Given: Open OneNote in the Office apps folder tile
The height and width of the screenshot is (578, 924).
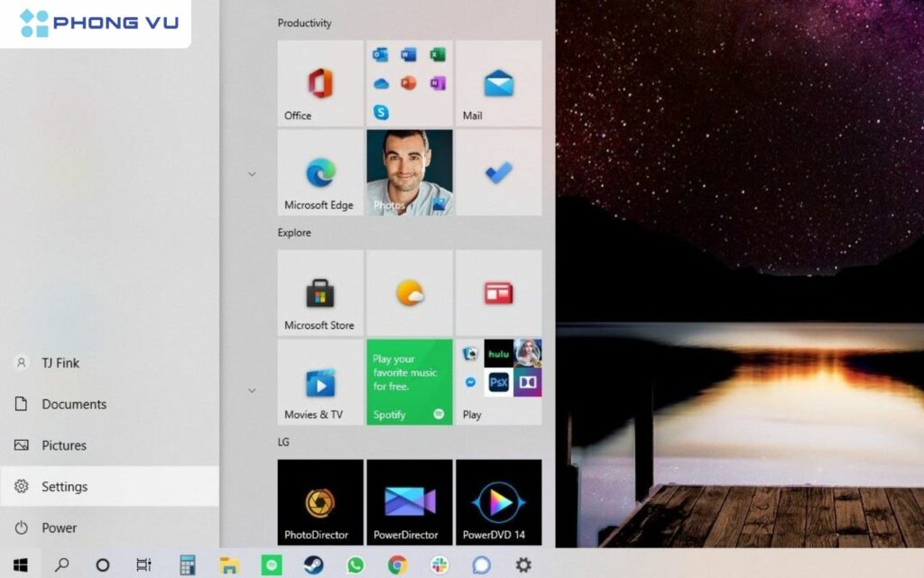Looking at the screenshot, I should click(x=438, y=83).
